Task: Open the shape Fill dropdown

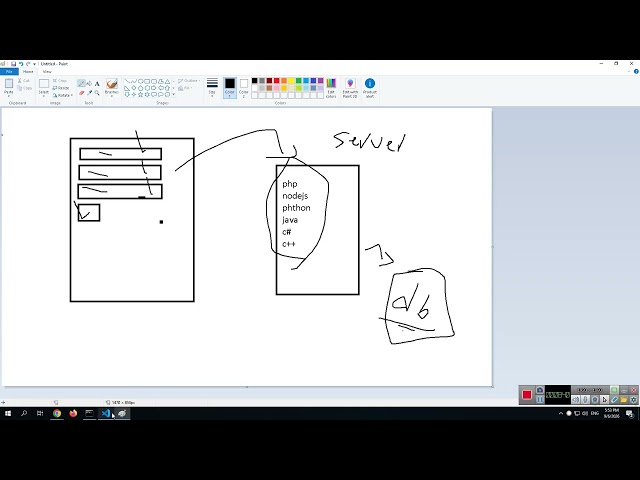Action: 184,88
